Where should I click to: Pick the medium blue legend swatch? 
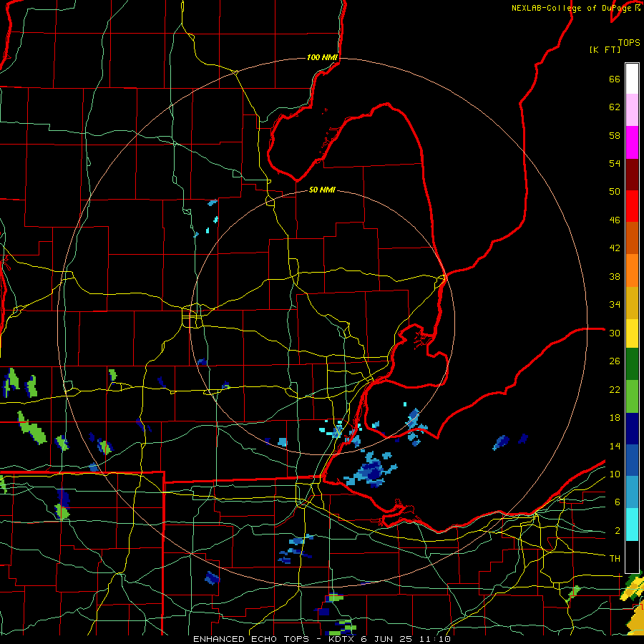(x=632, y=460)
